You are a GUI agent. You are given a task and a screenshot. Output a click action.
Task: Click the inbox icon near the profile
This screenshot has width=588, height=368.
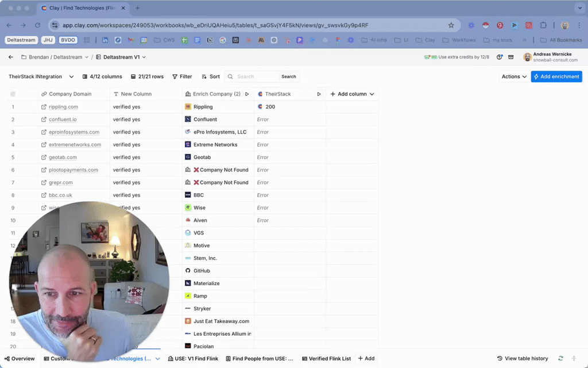click(x=510, y=57)
